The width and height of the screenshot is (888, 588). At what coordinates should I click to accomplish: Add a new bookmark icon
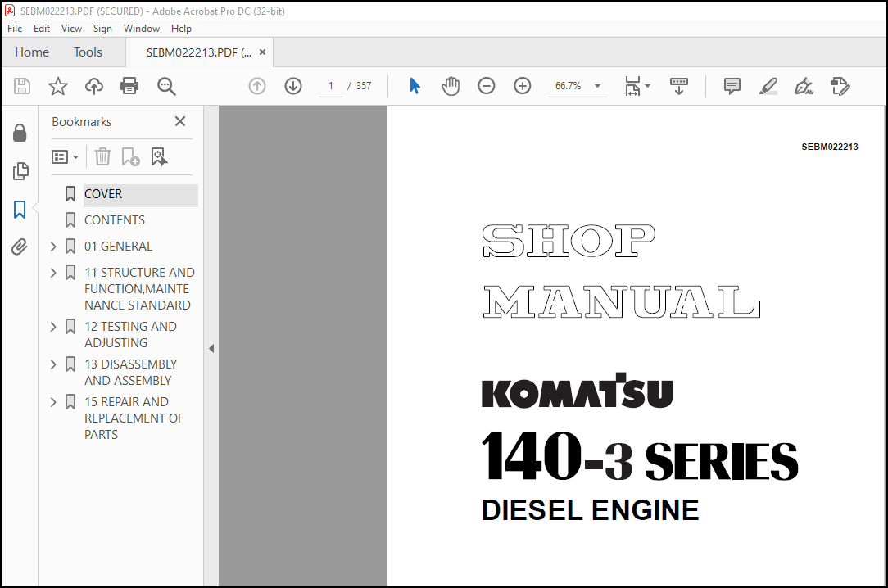[130, 156]
